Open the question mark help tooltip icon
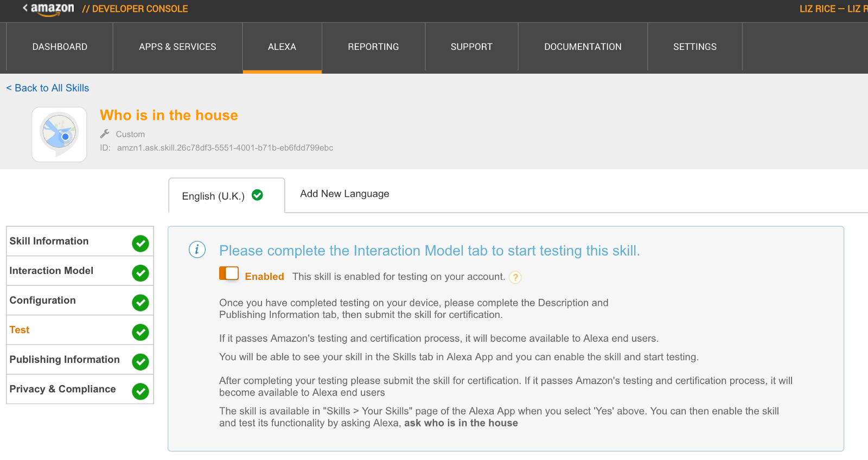The height and width of the screenshot is (460, 868). click(x=515, y=277)
